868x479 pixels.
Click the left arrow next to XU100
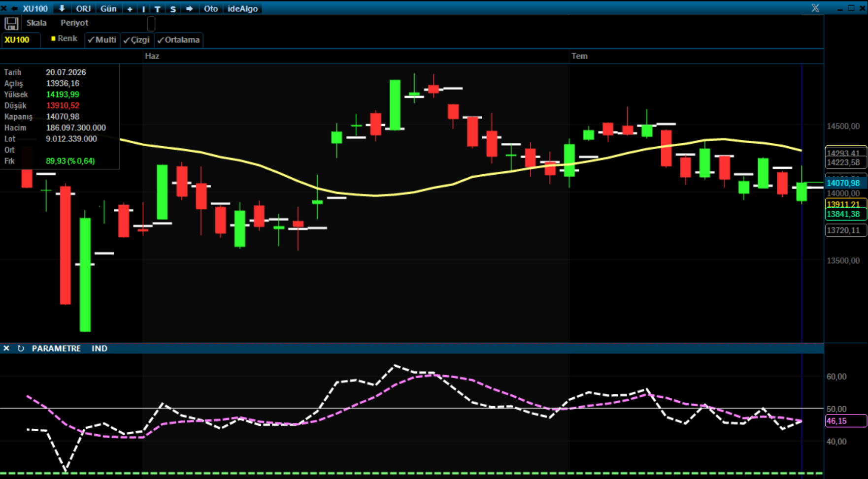[14, 8]
